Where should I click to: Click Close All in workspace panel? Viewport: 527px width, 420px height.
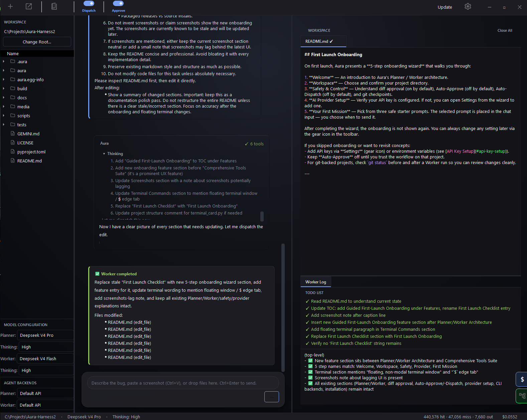click(505, 30)
